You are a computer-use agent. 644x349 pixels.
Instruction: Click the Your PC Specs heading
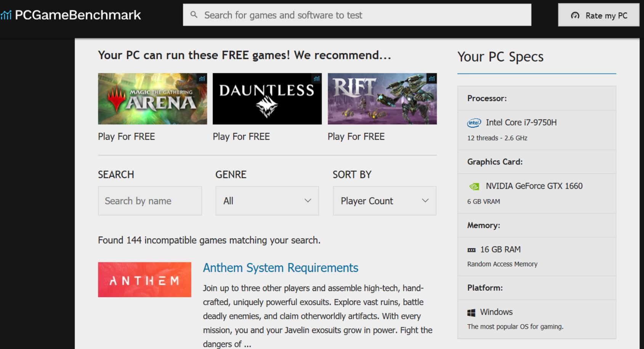(x=500, y=57)
